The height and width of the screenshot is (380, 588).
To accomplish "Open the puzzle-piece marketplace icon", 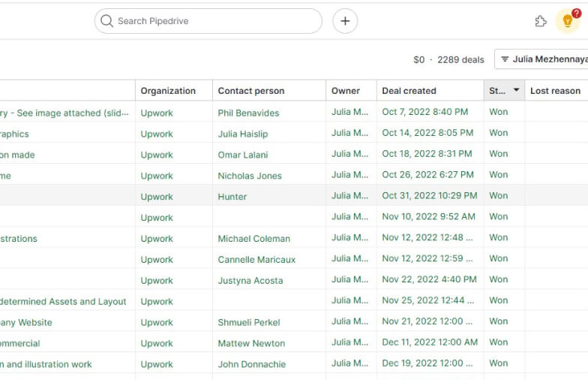I will [x=541, y=21].
